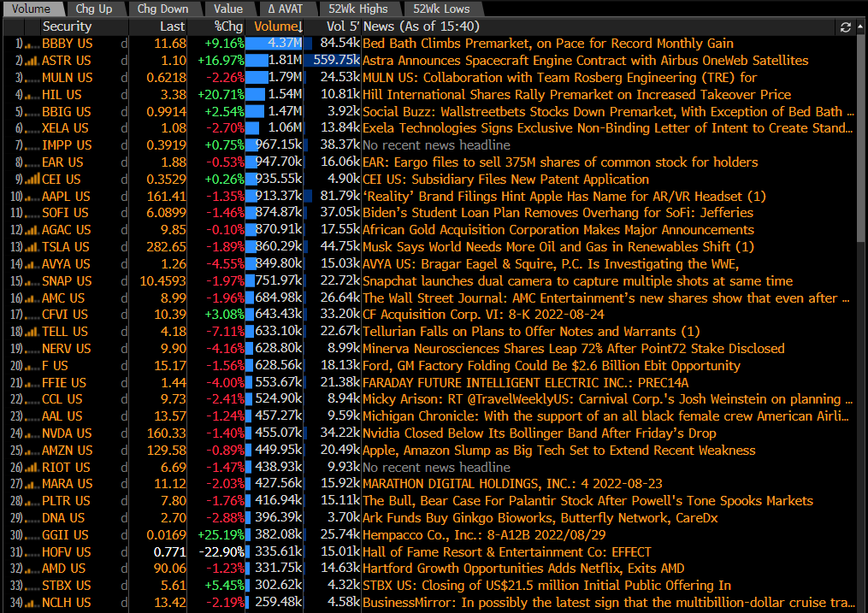This screenshot has width=868, height=613.
Task: Click the vertical scrollbar thumb
Action: point(861,139)
